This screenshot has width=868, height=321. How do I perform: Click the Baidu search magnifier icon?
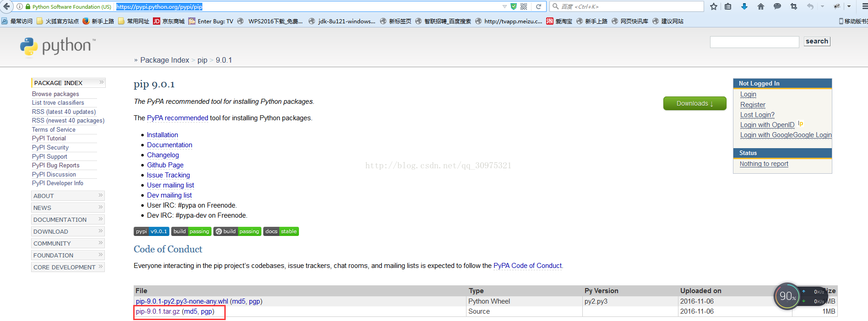(556, 6)
